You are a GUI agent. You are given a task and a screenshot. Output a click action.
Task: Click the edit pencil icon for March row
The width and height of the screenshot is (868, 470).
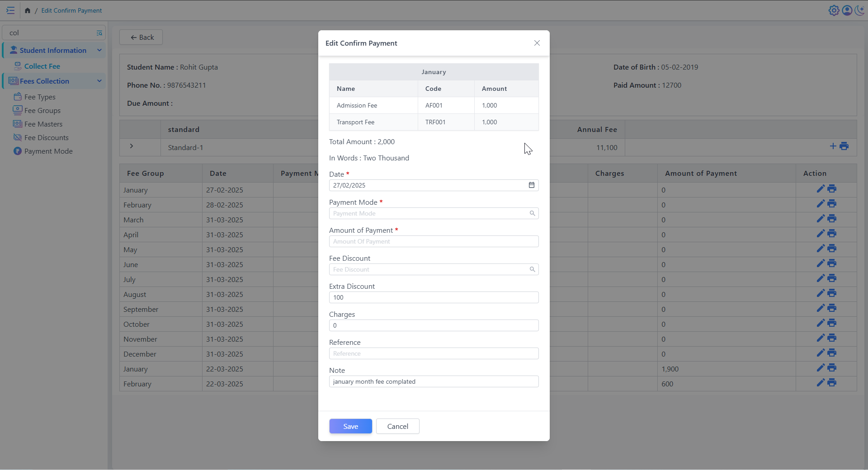click(x=821, y=219)
